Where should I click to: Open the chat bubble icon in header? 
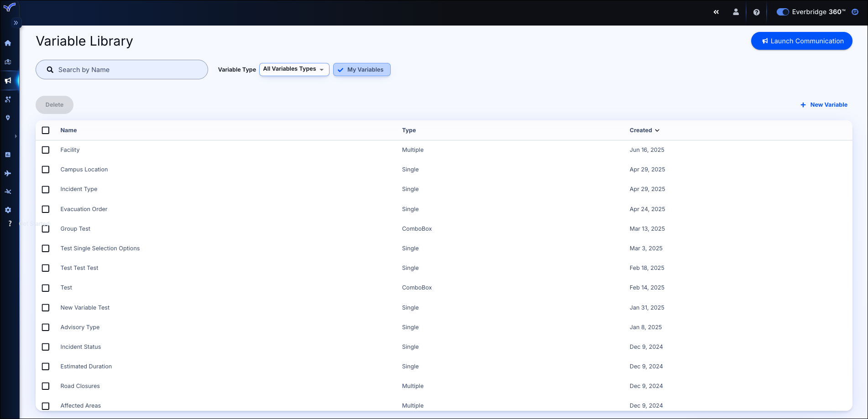[855, 12]
